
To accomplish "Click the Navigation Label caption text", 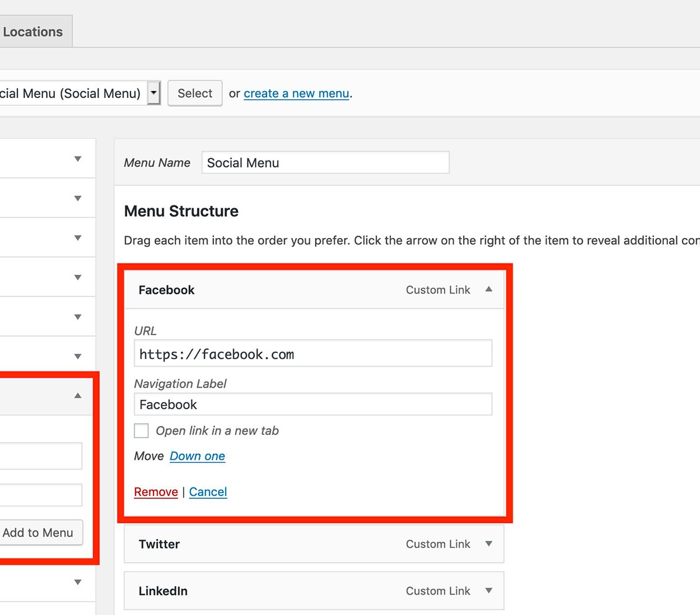I will [x=180, y=384].
